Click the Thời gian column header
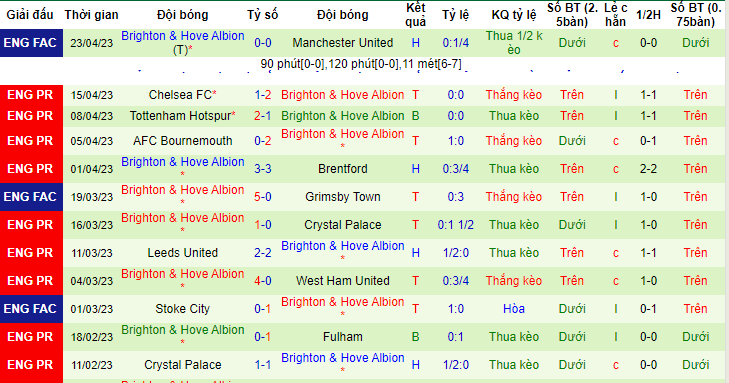The width and height of the screenshot is (729, 383). tap(92, 15)
